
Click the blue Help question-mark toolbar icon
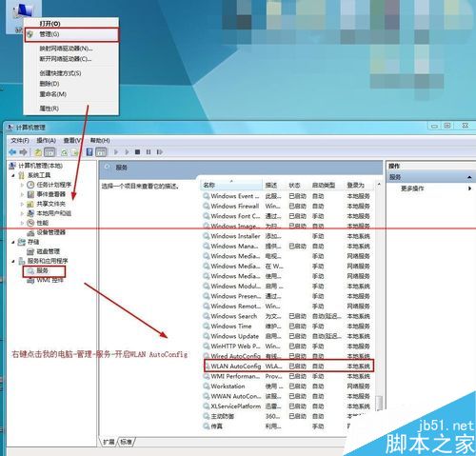click(89, 152)
